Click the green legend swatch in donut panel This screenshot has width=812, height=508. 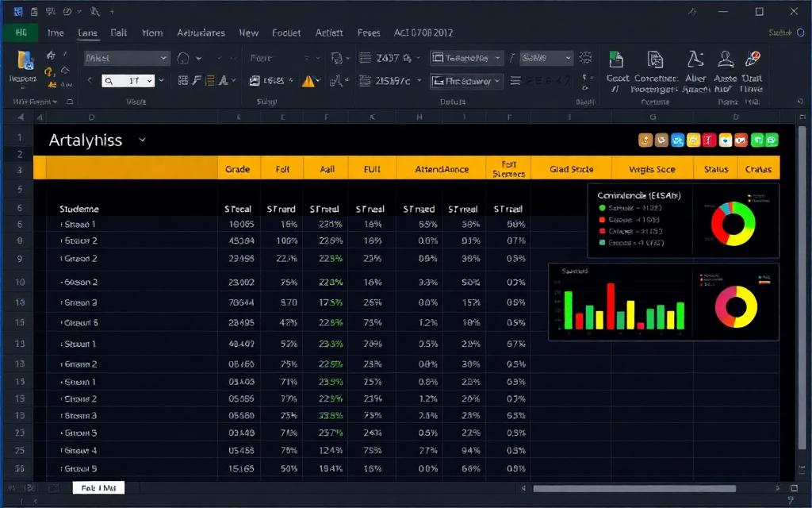point(602,208)
